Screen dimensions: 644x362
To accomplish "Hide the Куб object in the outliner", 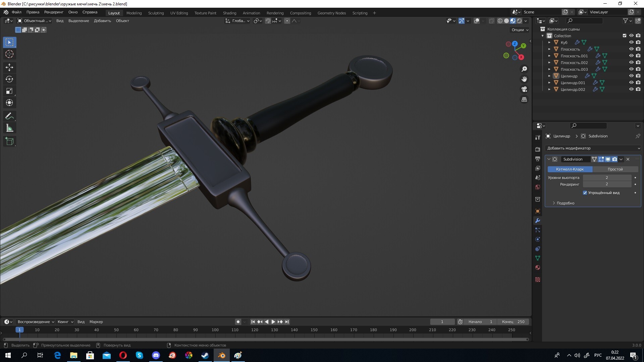I will 632,43.
